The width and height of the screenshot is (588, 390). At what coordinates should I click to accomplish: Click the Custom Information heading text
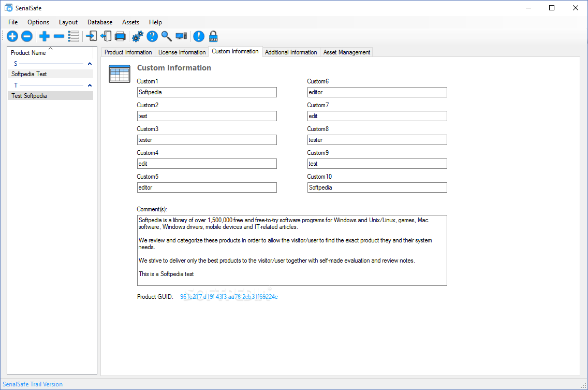tap(174, 68)
